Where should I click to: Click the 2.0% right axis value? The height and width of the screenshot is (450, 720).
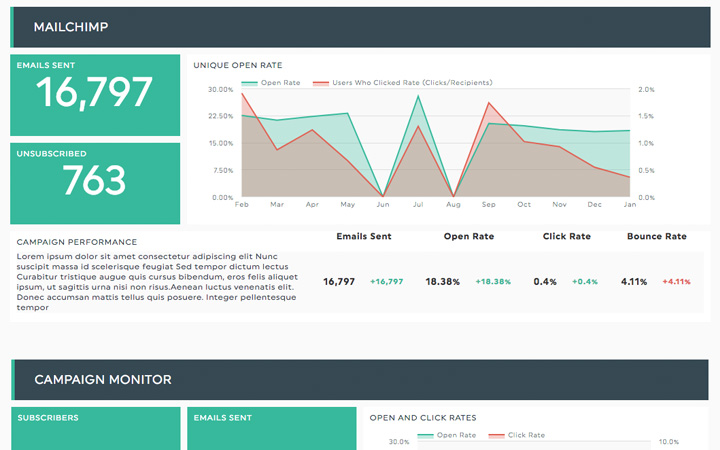pyautogui.click(x=646, y=90)
